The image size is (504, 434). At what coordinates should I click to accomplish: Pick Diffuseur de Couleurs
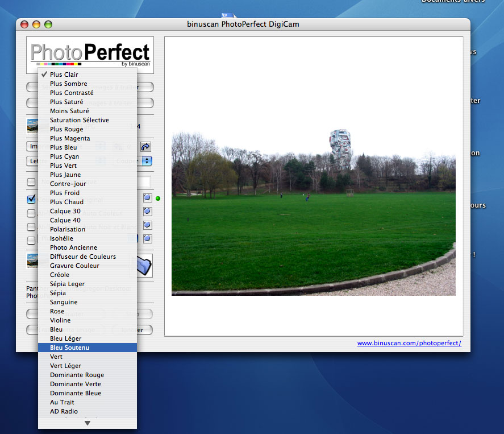(x=88, y=257)
